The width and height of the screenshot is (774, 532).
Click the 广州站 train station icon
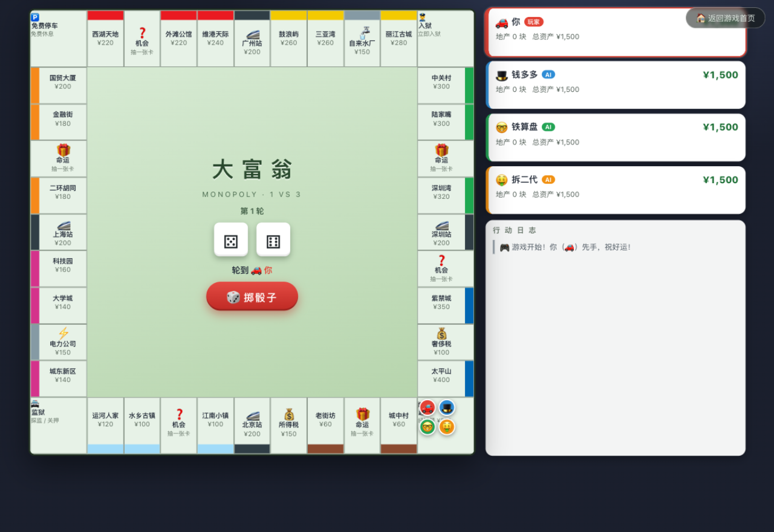252,34
